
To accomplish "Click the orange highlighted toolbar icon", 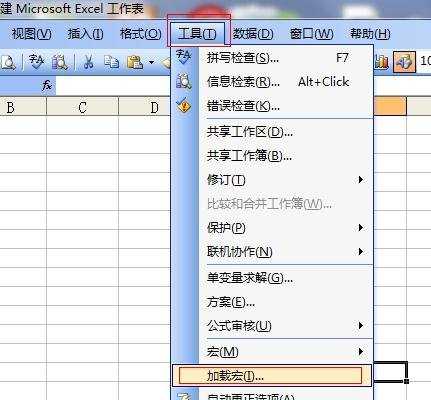I will [x=404, y=62].
